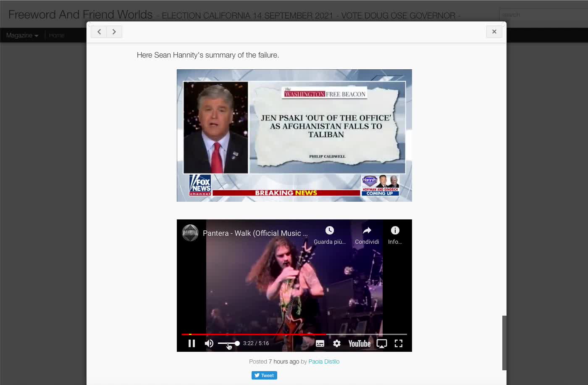Mute the YouTube video volume
The width and height of the screenshot is (588, 385).
click(209, 343)
